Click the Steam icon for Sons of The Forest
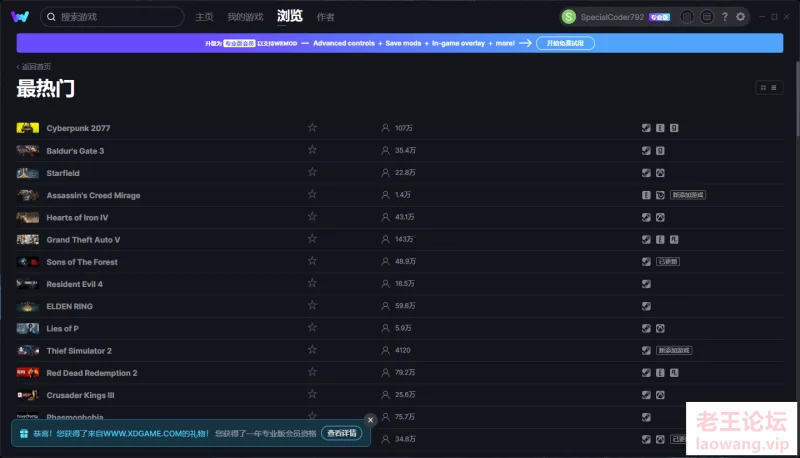800x458 pixels. pos(646,262)
